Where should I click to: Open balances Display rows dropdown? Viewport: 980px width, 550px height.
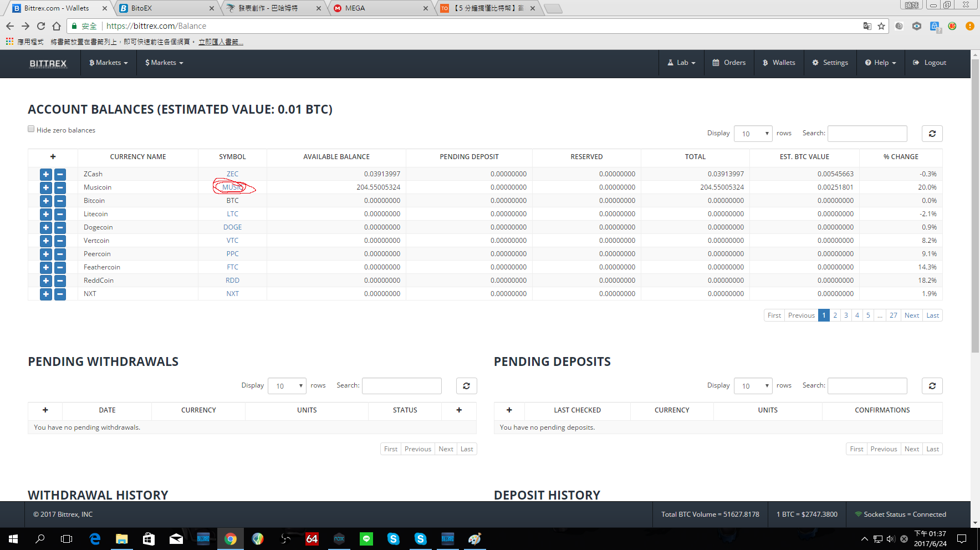tap(753, 134)
